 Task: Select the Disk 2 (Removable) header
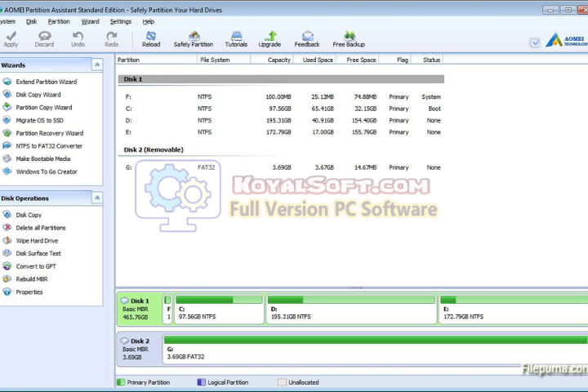point(154,149)
